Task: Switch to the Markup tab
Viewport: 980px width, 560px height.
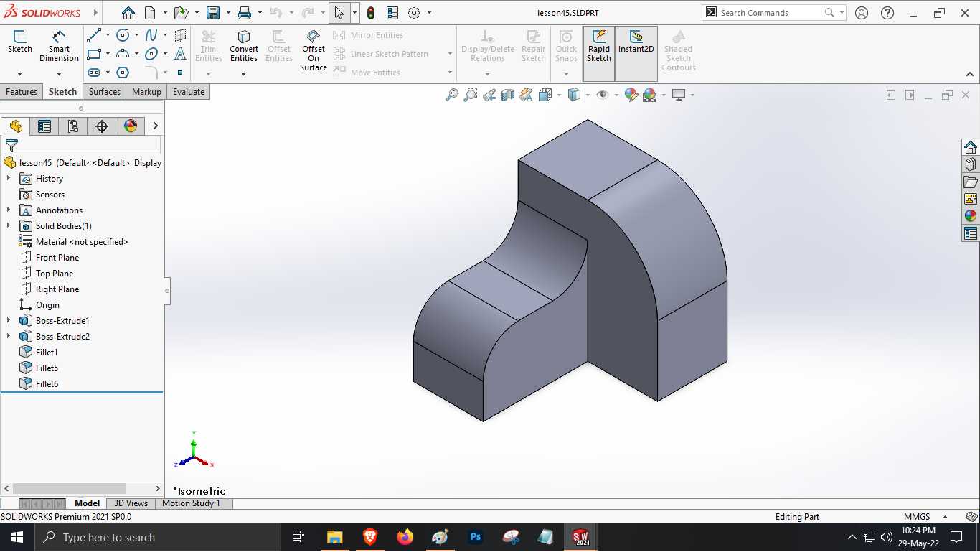Action: [146, 92]
